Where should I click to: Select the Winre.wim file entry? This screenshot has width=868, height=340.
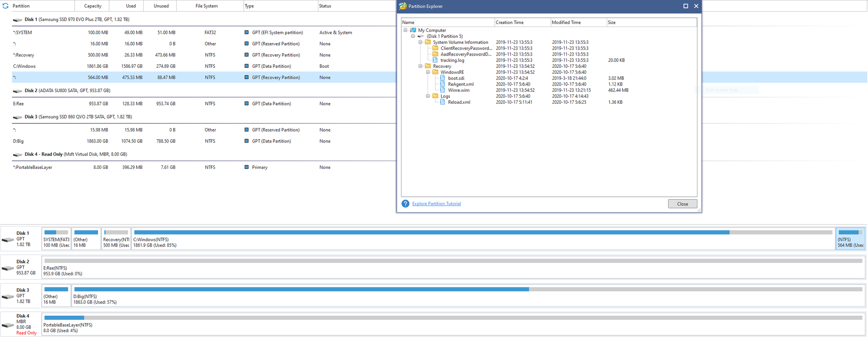coord(458,90)
